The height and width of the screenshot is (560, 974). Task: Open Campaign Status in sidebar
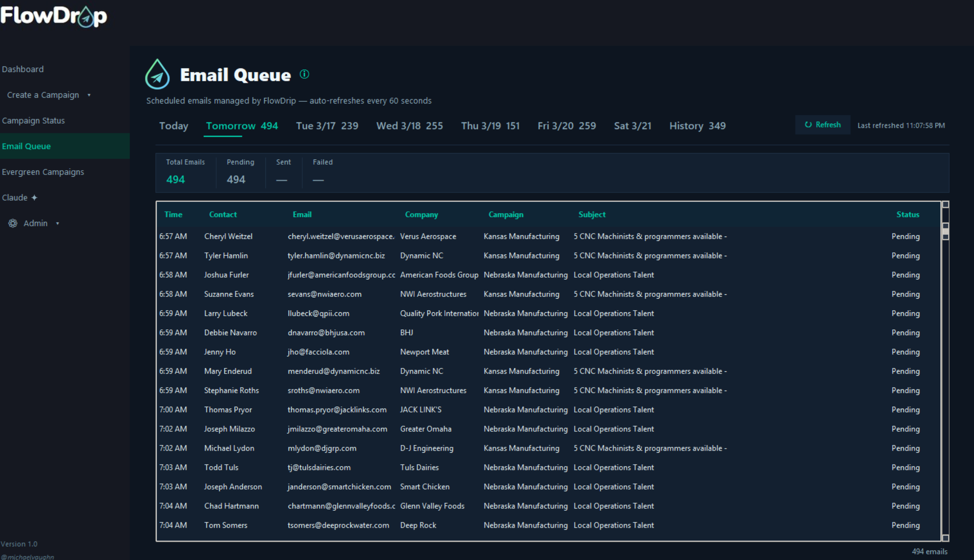point(33,121)
